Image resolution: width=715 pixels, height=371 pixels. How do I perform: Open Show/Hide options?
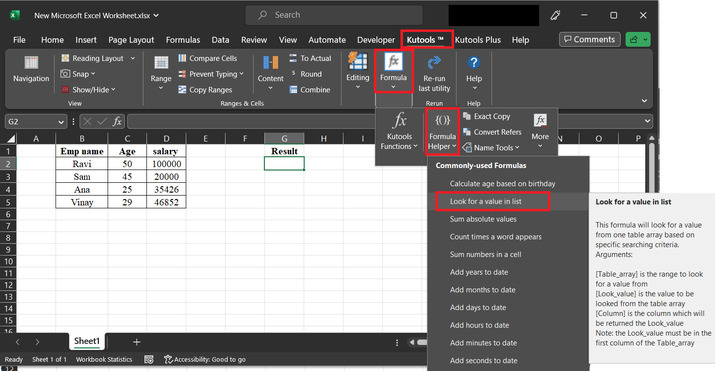pyautogui.click(x=88, y=90)
